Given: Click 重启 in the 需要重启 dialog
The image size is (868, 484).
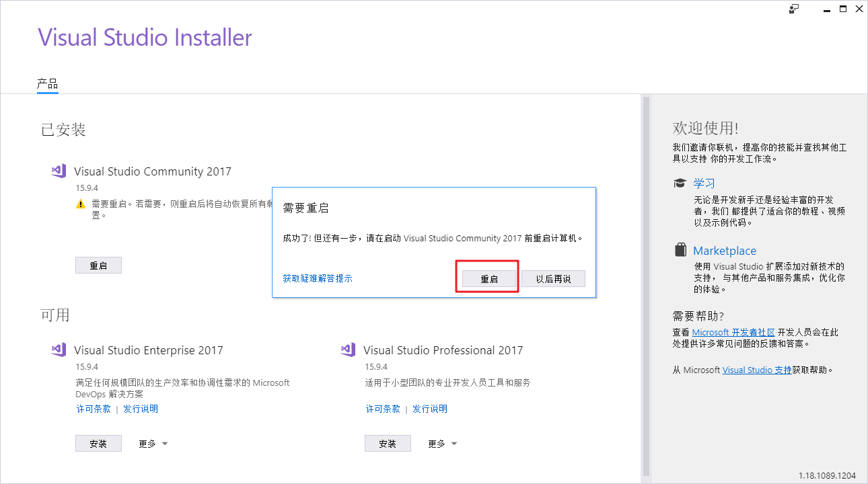Looking at the screenshot, I should 489,279.
